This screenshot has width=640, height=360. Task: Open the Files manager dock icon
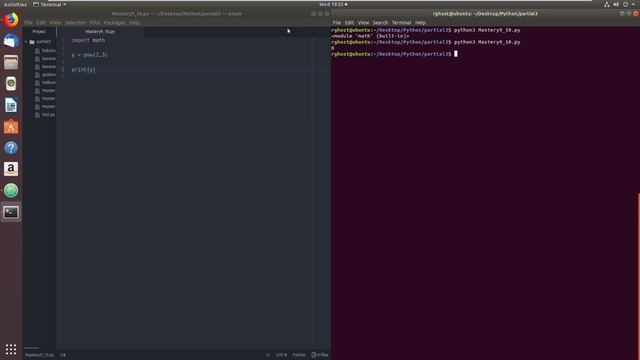(x=11, y=62)
